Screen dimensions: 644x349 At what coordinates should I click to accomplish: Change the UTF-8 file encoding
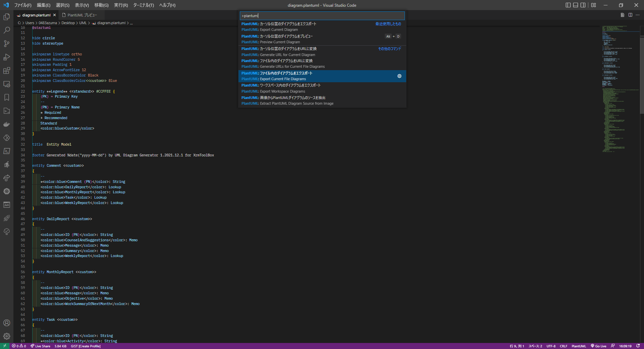pyautogui.click(x=551, y=346)
